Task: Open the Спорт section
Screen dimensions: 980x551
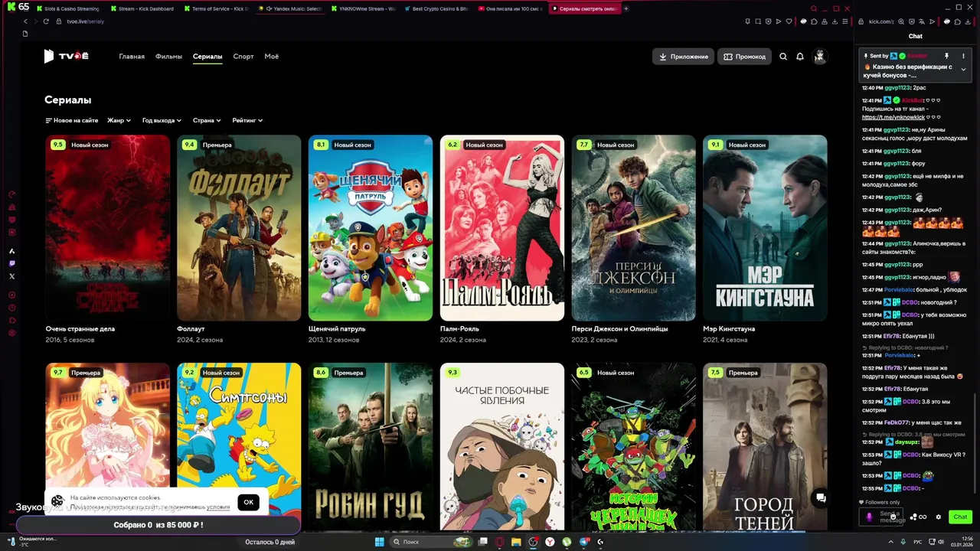Action: [x=243, y=57]
